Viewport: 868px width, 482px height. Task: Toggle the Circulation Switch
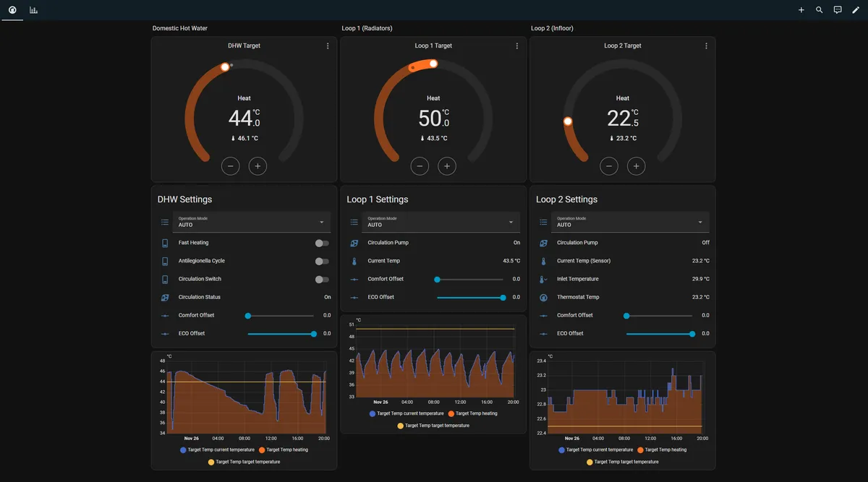pyautogui.click(x=322, y=279)
